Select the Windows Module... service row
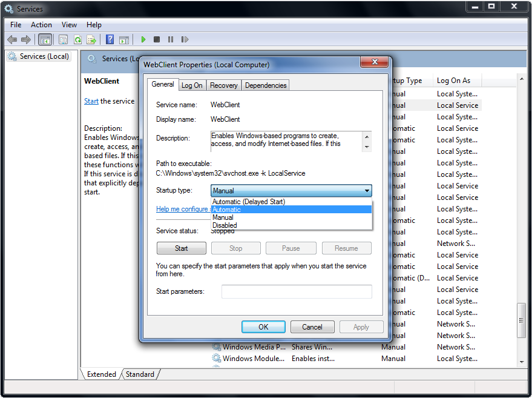Image resolution: width=532 pixels, height=398 pixels. coord(345,359)
